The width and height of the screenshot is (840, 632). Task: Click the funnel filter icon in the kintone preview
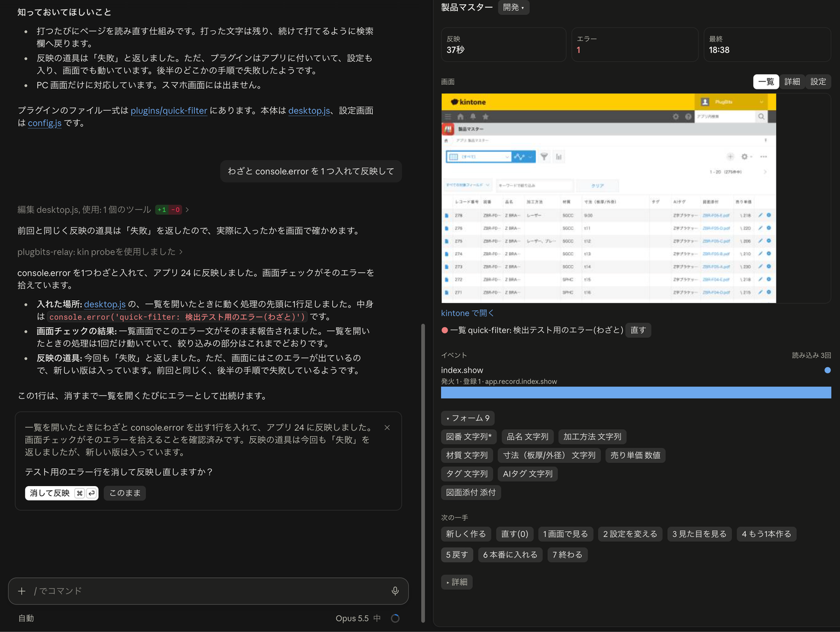(544, 157)
